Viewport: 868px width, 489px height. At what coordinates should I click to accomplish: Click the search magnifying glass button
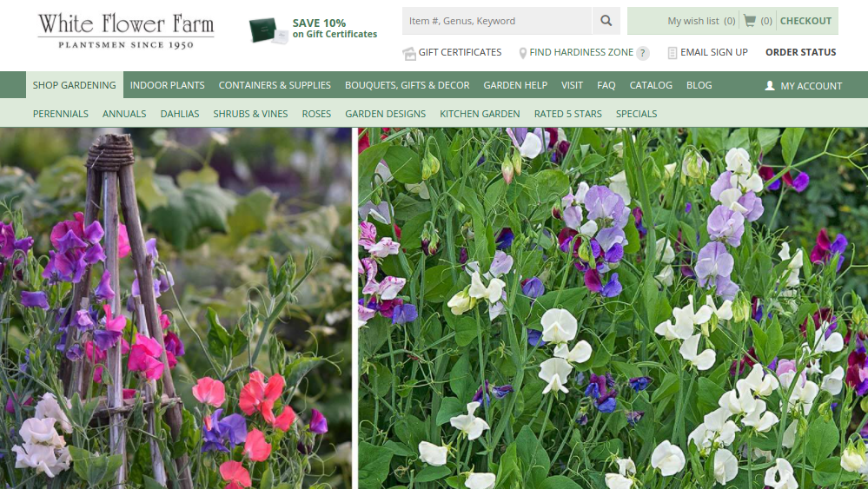pos(606,21)
